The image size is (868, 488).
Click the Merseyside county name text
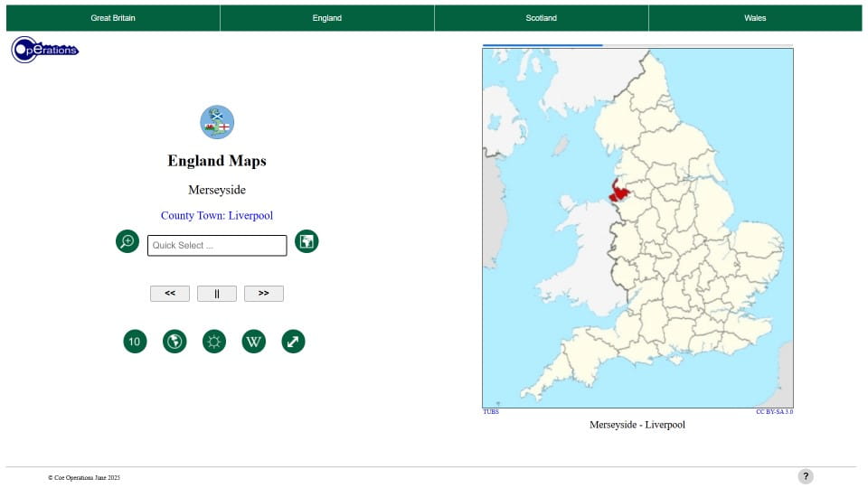[x=217, y=190]
